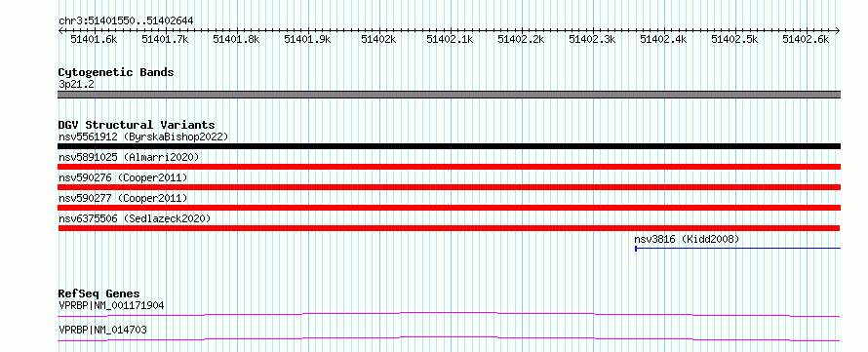Select the magenta VPRBP NM_001171904 transcript line
Screen dimensions: 868x352
point(450,314)
